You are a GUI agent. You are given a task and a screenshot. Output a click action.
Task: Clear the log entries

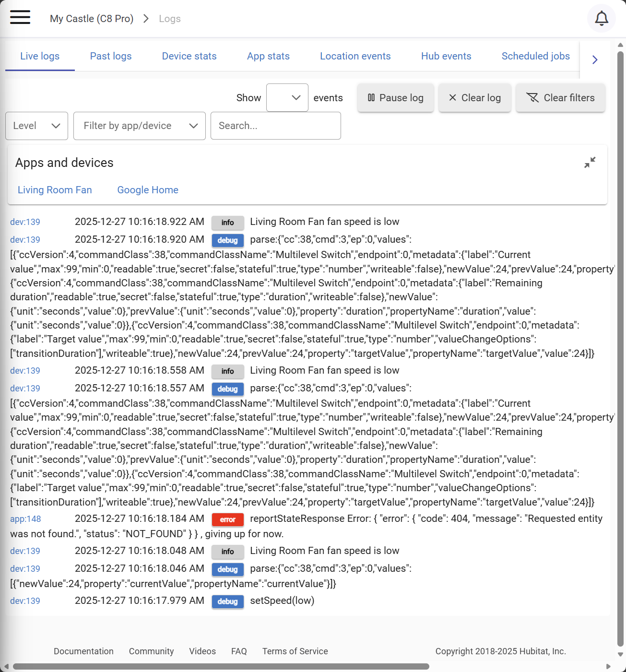pos(474,98)
